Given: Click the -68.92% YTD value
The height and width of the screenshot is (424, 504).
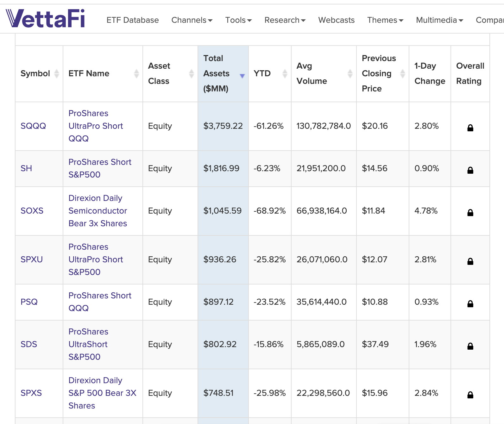Looking at the screenshot, I should pyautogui.click(x=269, y=211).
